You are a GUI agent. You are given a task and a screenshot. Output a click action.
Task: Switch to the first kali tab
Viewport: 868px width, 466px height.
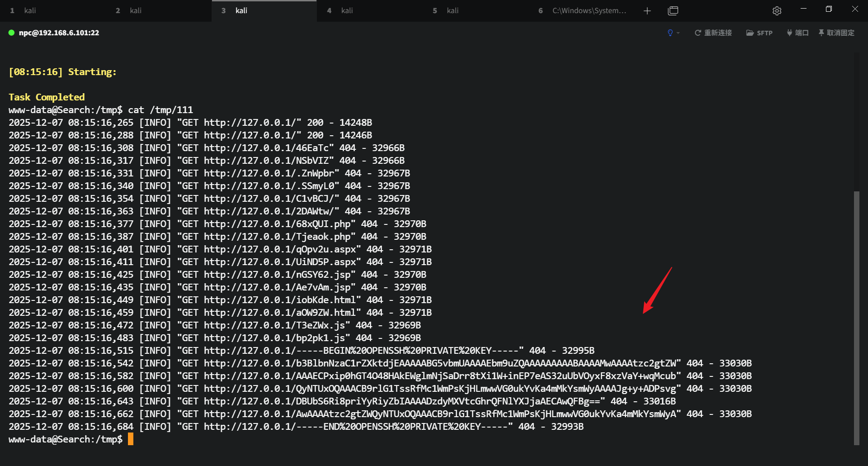tap(30, 10)
